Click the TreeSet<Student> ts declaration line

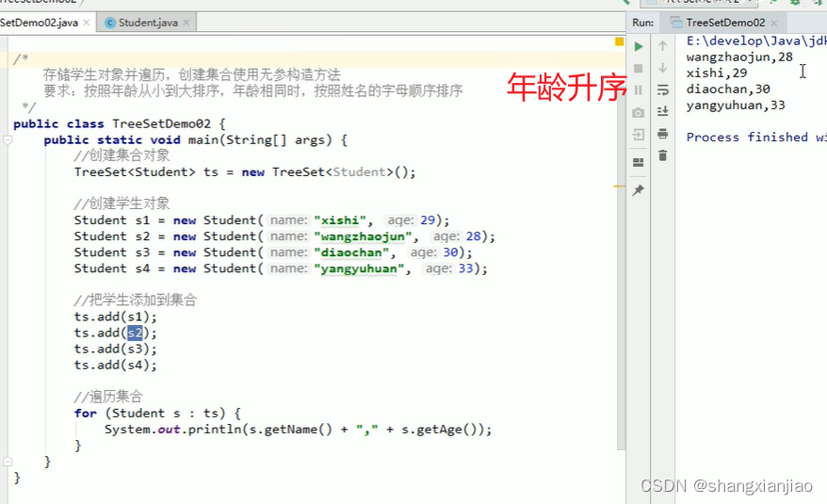(x=245, y=172)
